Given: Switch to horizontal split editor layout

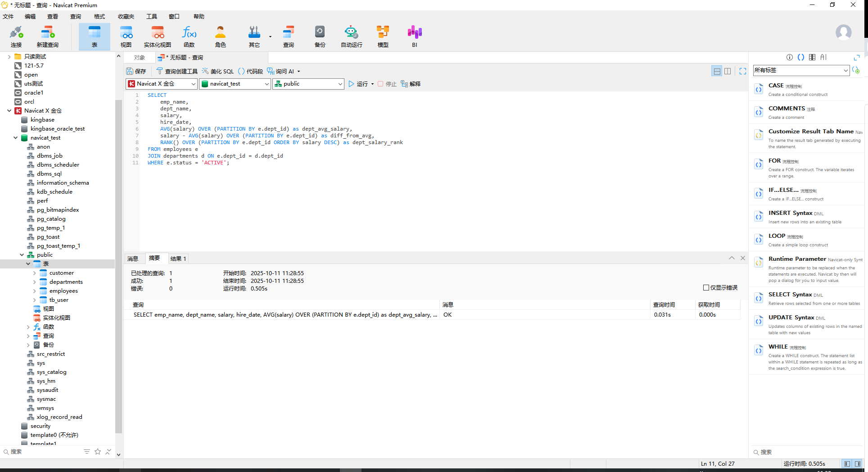Looking at the screenshot, I should point(717,71).
